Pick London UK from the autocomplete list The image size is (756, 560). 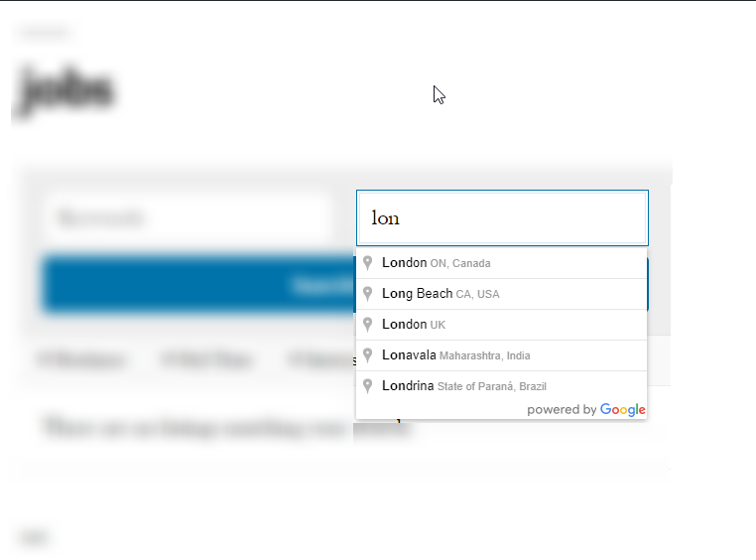501,325
